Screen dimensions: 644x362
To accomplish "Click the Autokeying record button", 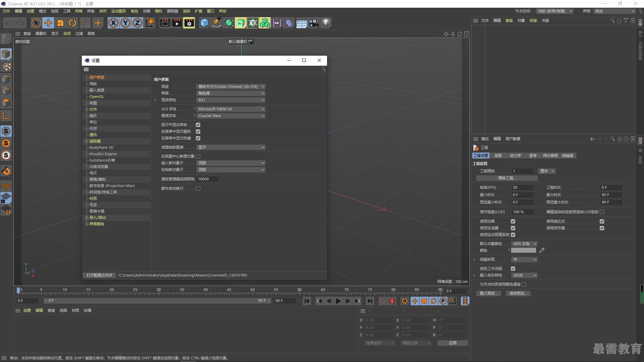I will (392, 301).
